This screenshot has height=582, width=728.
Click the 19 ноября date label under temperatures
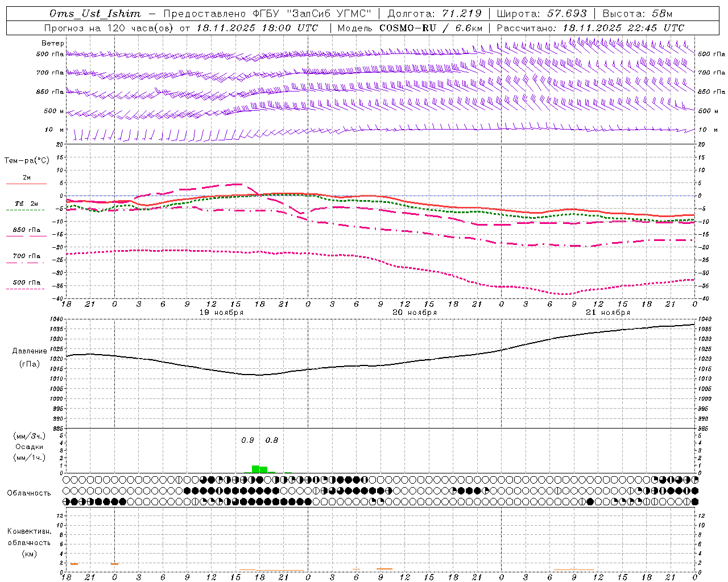[221, 313]
